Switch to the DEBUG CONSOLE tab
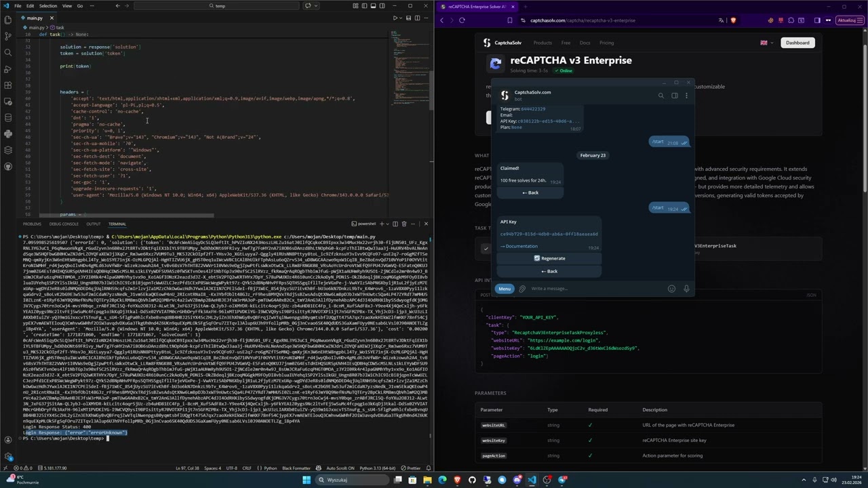 [63, 224]
